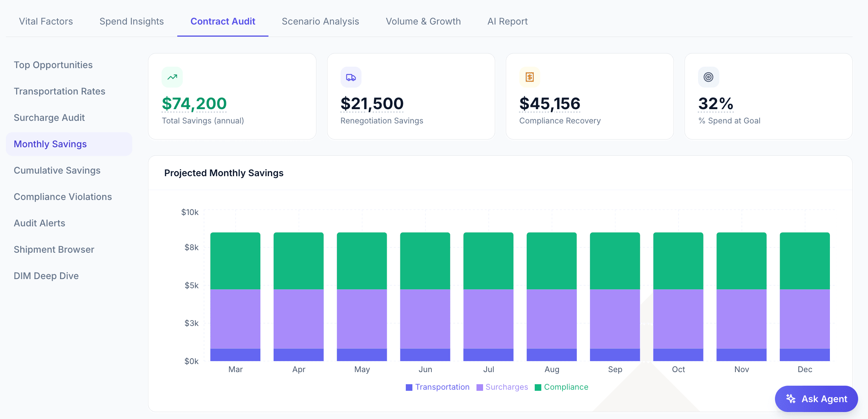Open the Compliance Violations section
Viewport: 868px width, 419px height.
[x=63, y=197]
